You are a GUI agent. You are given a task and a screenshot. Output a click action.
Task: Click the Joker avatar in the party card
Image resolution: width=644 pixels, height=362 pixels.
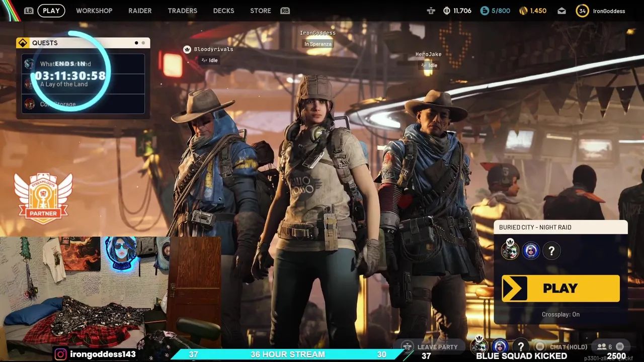point(510,250)
